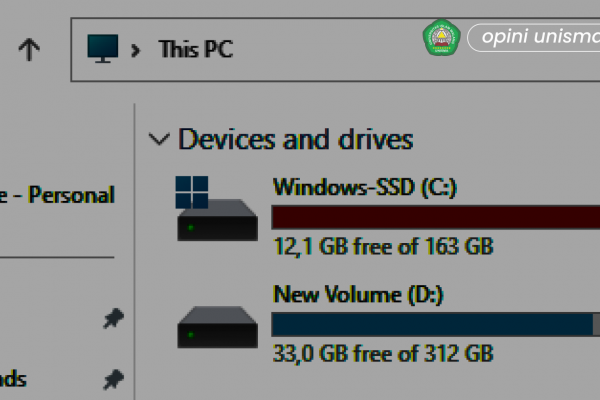
Task: Click the Up arrow navigation button
Action: click(x=29, y=49)
